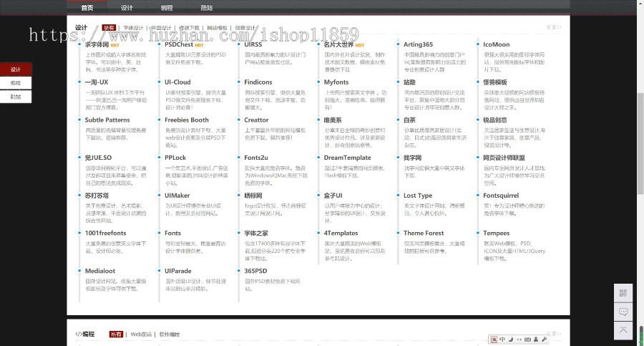The height and width of the screenshot is (346, 644).
Task: Open the soft keyboard icon on IME toolbar
Action: pyautogui.click(x=527, y=340)
